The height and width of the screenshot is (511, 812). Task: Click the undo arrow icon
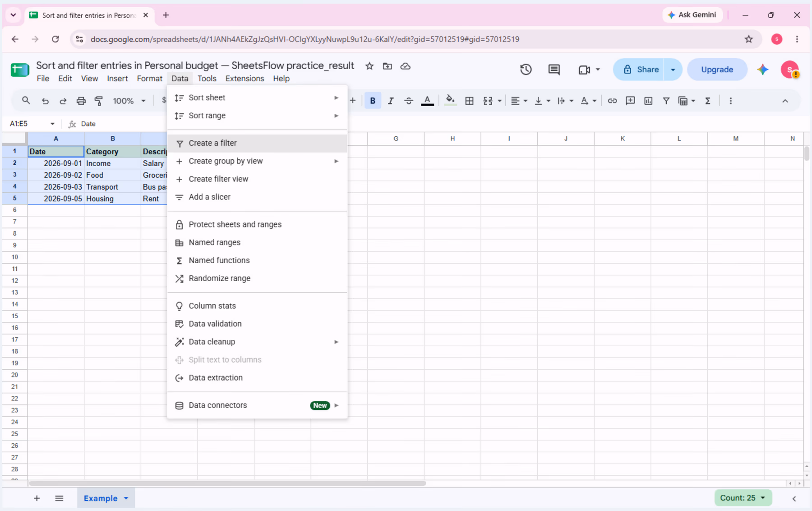tap(45, 101)
